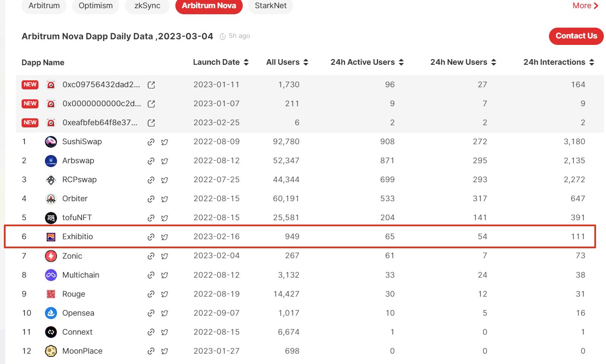Viewport: 606px width, 364px height.
Task: Open MoonPlace website link icon
Action: pyautogui.click(x=151, y=351)
